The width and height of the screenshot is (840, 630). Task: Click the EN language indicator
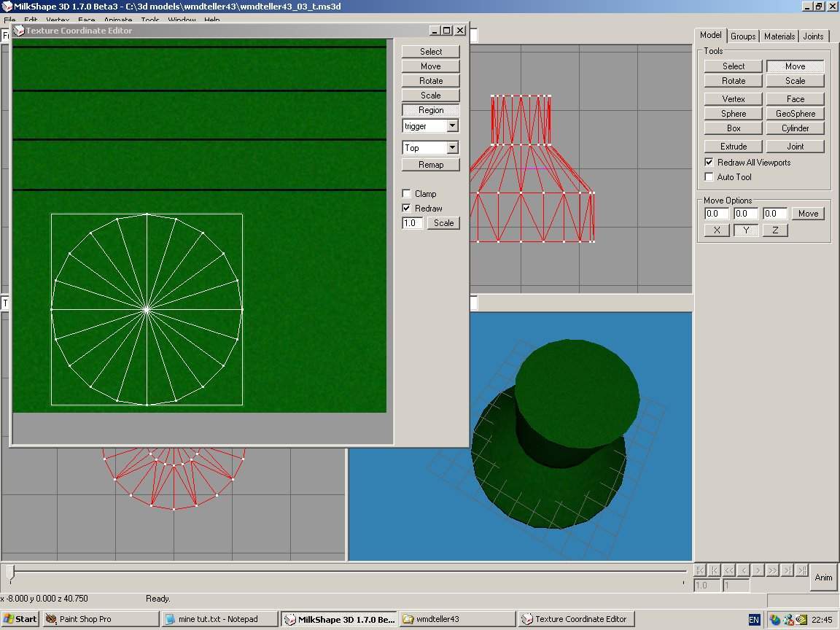754,620
